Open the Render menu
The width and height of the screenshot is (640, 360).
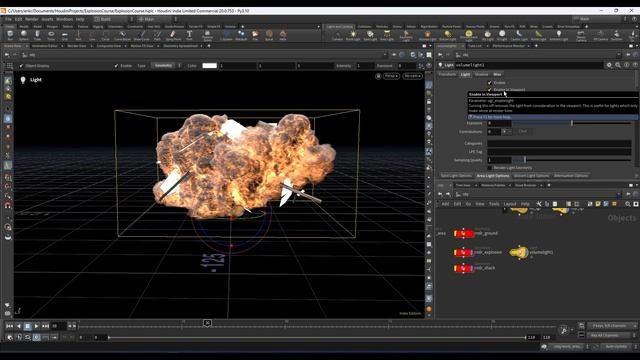(32, 19)
